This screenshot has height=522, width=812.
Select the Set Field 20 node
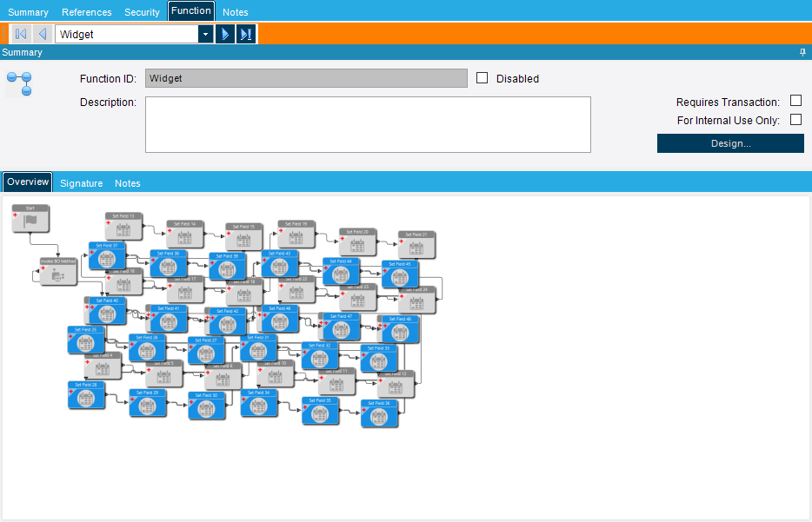357,241
